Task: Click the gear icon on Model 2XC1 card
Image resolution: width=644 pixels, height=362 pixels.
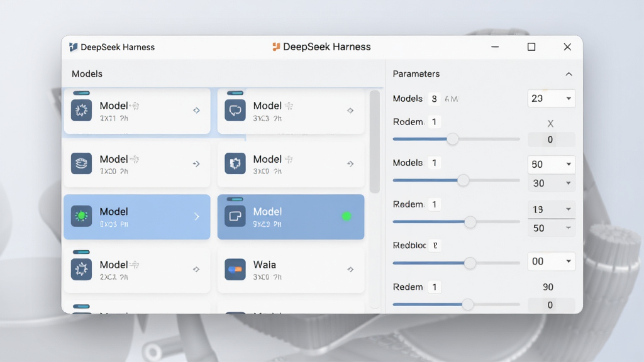Action: [81, 269]
